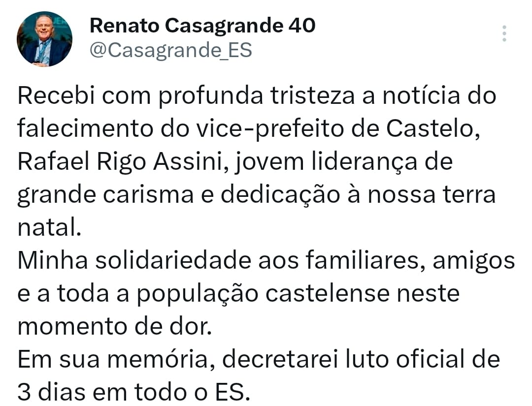The width and height of the screenshot is (532, 406).
Task: Click the word 'vice-prefeito' in the tweet
Action: coord(269,129)
